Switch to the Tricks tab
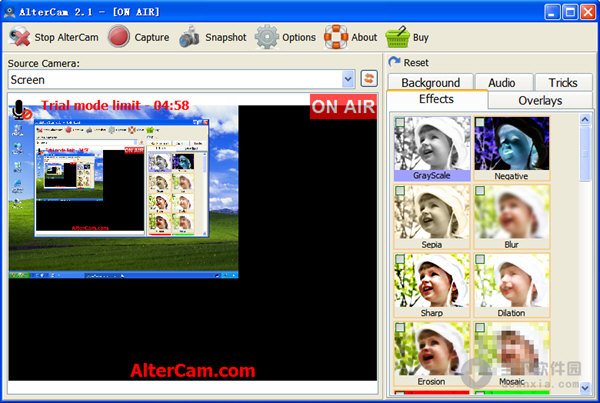Screen dimensions: 600x403 [x=563, y=82]
